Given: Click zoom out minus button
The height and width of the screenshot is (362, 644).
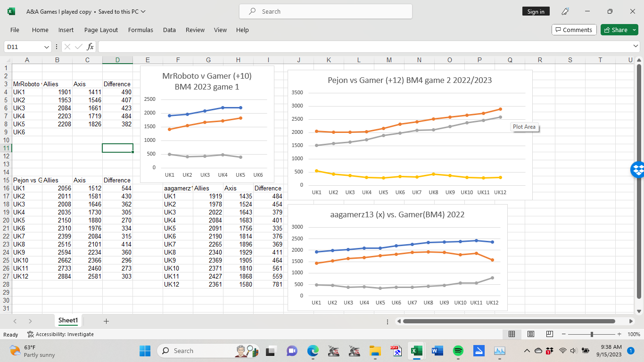Looking at the screenshot, I should point(563,334).
